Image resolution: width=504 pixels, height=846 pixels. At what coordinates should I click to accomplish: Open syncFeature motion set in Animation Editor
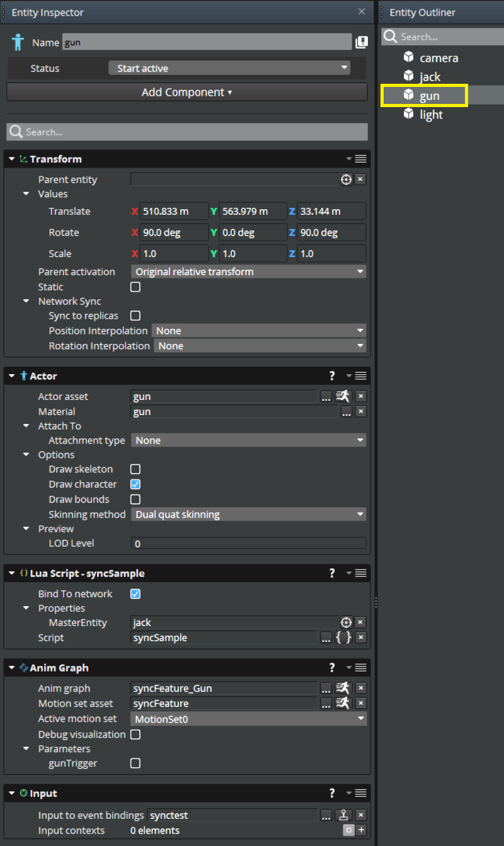tap(343, 703)
